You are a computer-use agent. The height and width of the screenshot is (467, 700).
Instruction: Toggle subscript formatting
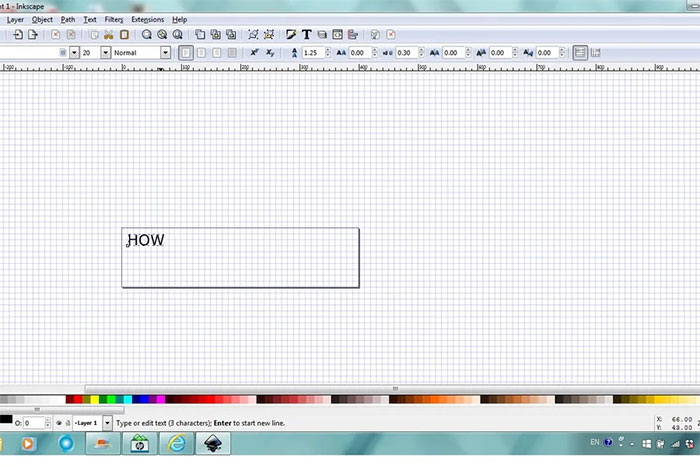click(x=270, y=52)
